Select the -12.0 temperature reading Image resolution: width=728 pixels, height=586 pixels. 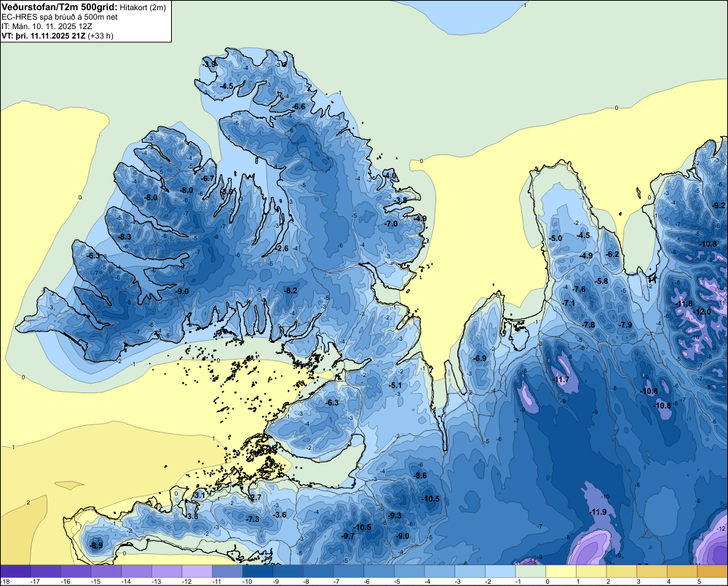click(703, 312)
